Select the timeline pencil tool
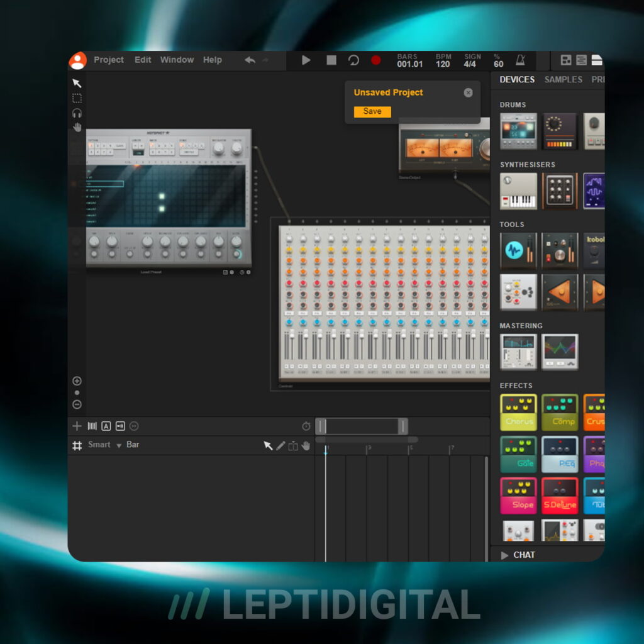 [x=280, y=446]
